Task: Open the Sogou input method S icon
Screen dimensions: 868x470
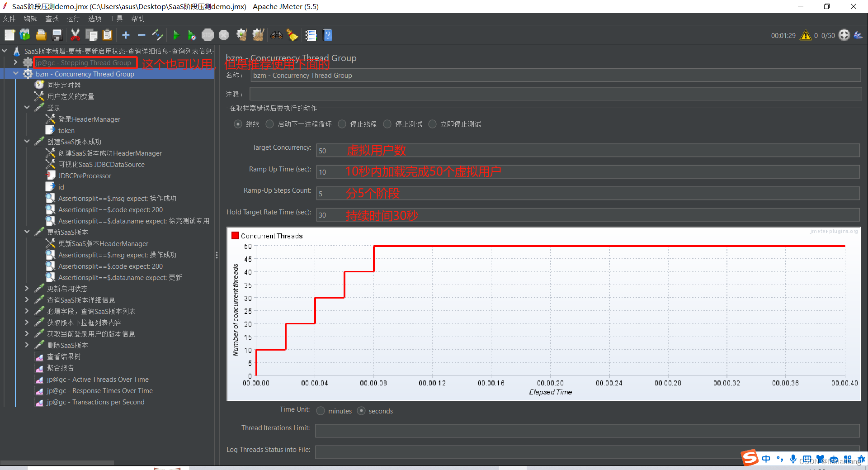Action: click(750, 458)
